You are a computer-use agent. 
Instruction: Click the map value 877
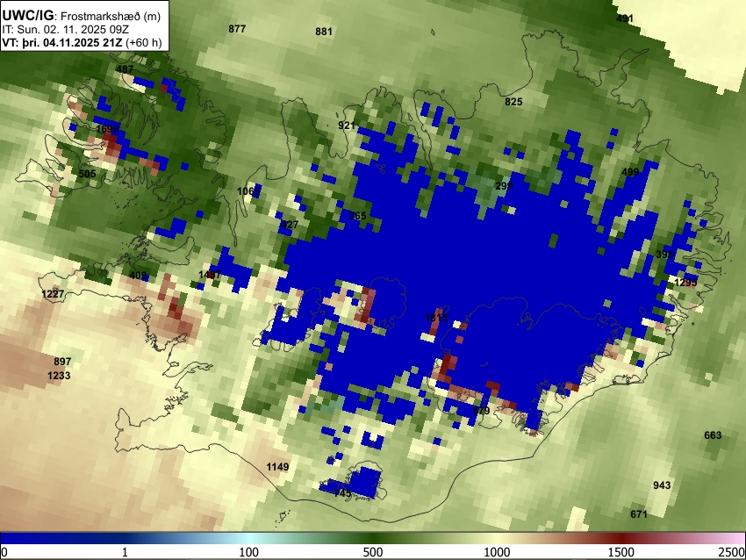pyautogui.click(x=237, y=29)
